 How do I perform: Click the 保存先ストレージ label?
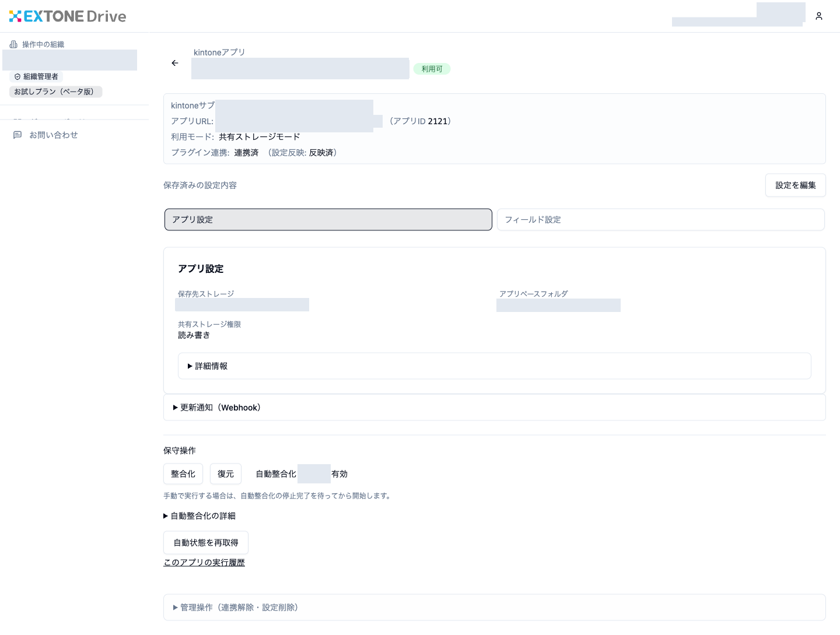[206, 294]
